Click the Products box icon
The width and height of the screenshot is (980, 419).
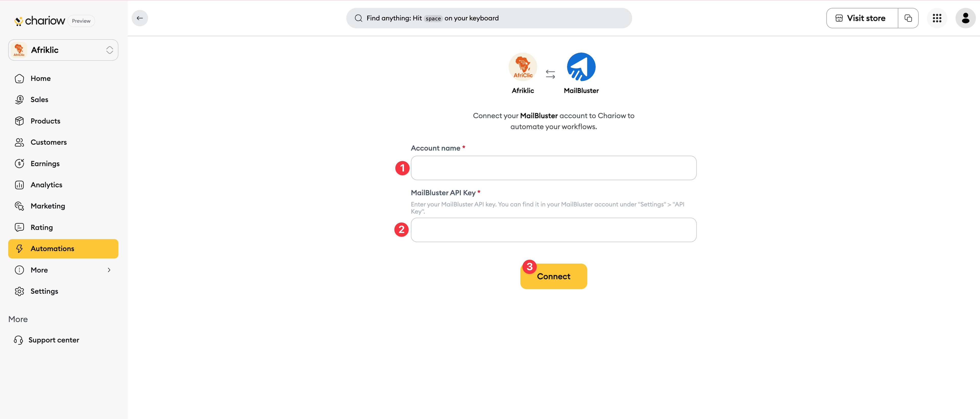point(19,121)
